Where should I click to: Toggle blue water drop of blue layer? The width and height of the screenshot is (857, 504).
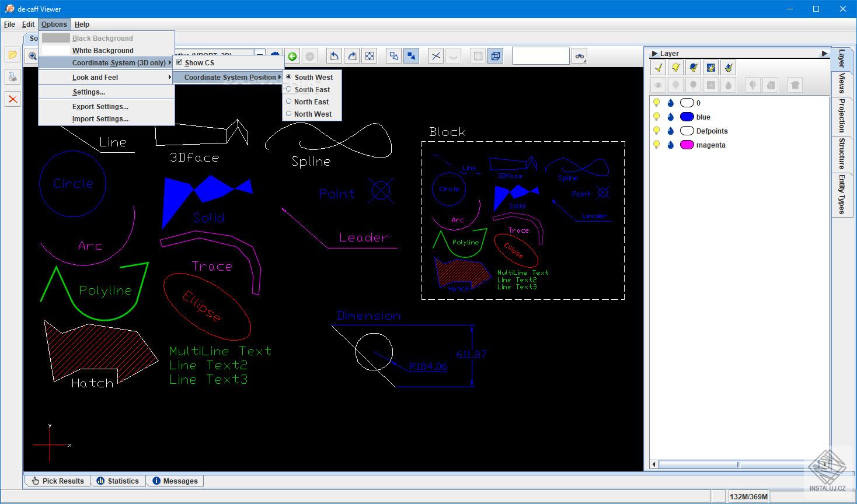(671, 117)
